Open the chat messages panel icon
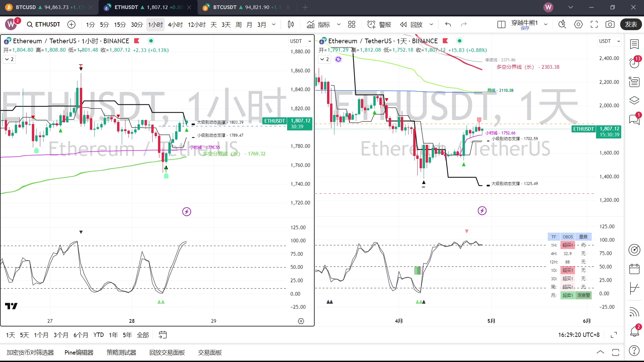Viewport: 644px width, 362px height. pos(634,119)
